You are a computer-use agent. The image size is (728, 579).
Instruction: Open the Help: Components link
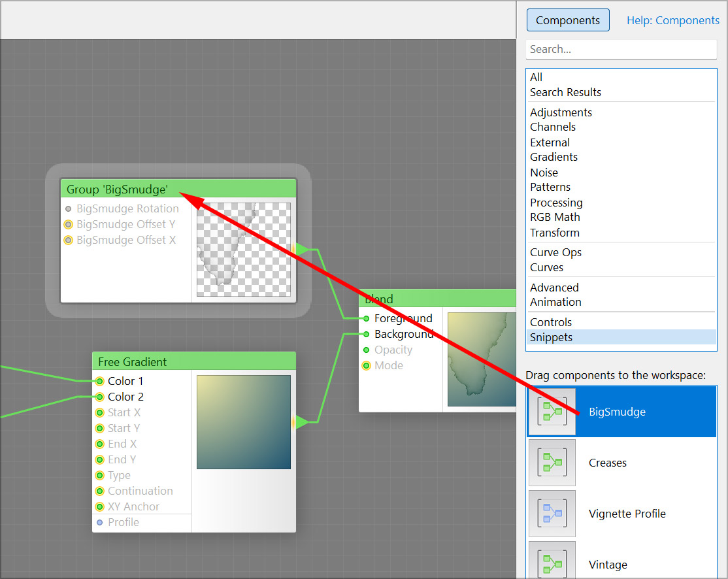tap(672, 20)
